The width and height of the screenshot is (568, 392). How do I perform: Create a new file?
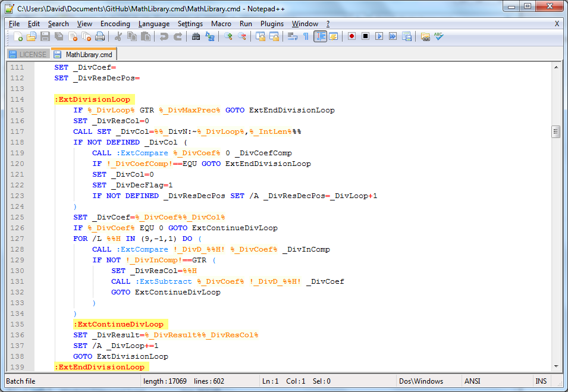tap(17, 36)
